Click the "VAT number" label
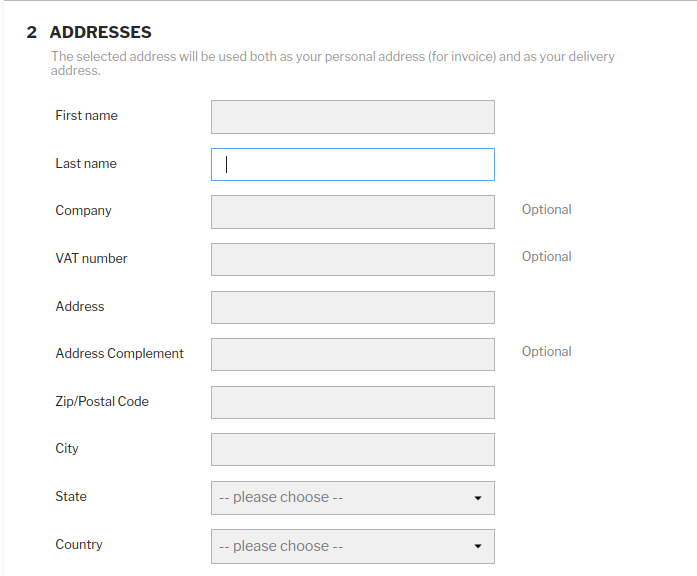The width and height of the screenshot is (697, 576). click(91, 259)
